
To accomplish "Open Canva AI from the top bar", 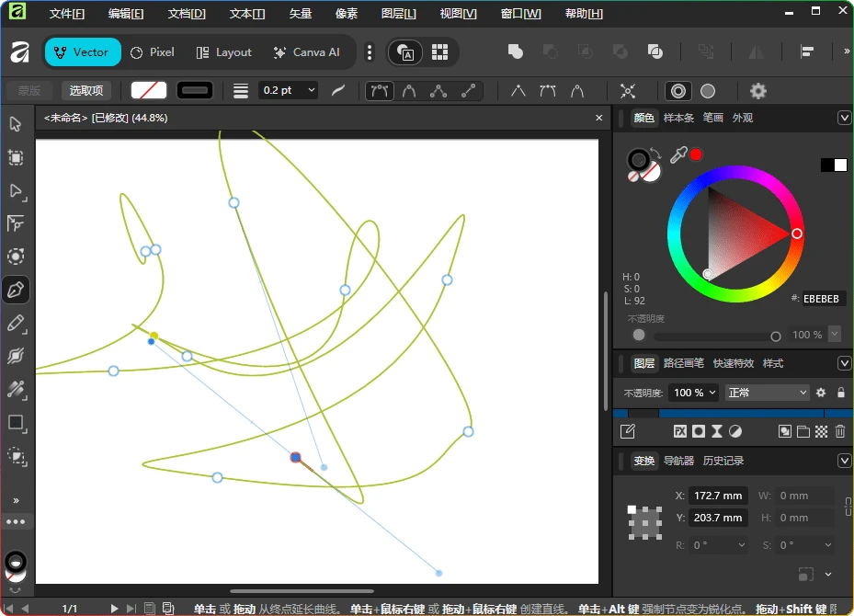I will pos(307,52).
